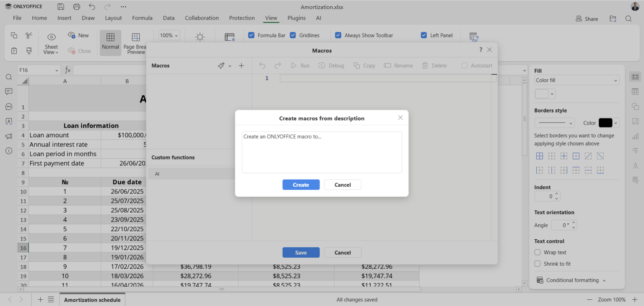Open the AI macro generator dropdown arrow

(x=230, y=66)
